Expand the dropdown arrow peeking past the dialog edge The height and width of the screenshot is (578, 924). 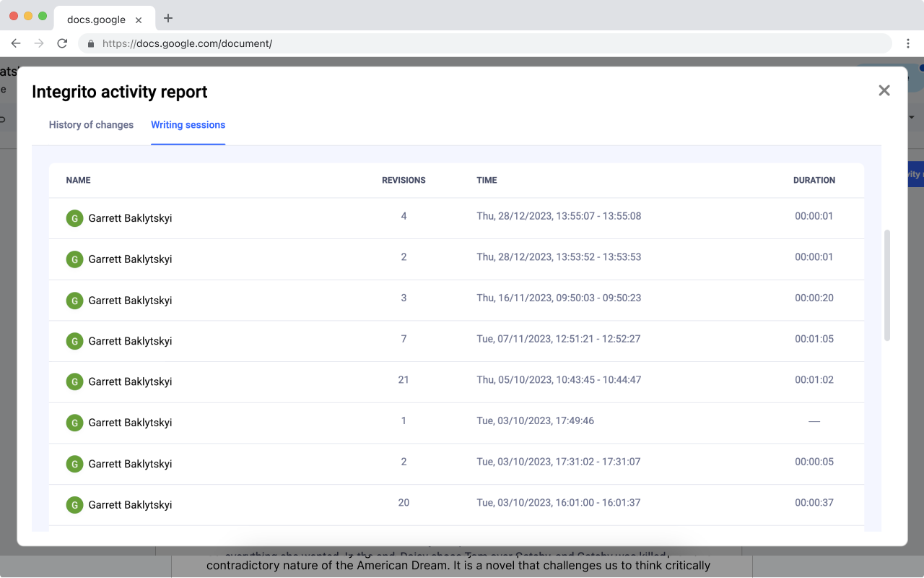pyautogui.click(x=911, y=117)
